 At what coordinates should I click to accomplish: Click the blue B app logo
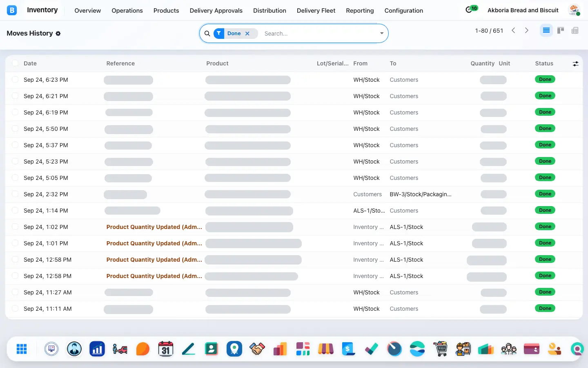[x=12, y=10]
